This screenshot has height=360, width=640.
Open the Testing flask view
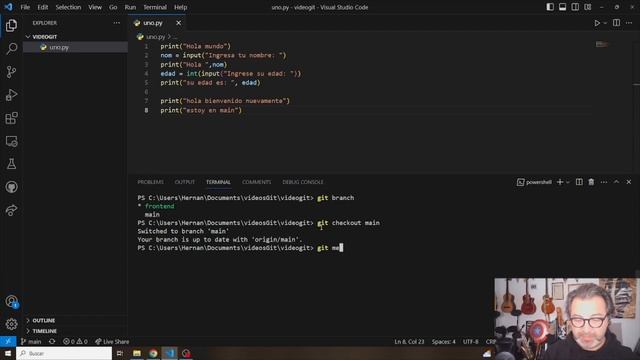11,164
